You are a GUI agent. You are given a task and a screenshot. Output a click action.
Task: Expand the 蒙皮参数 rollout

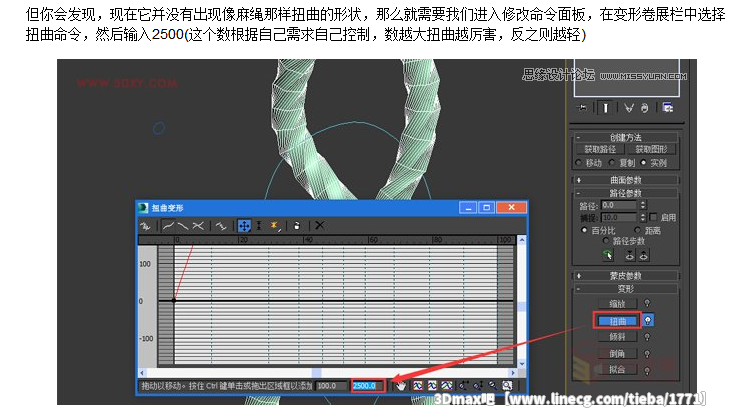point(626,276)
